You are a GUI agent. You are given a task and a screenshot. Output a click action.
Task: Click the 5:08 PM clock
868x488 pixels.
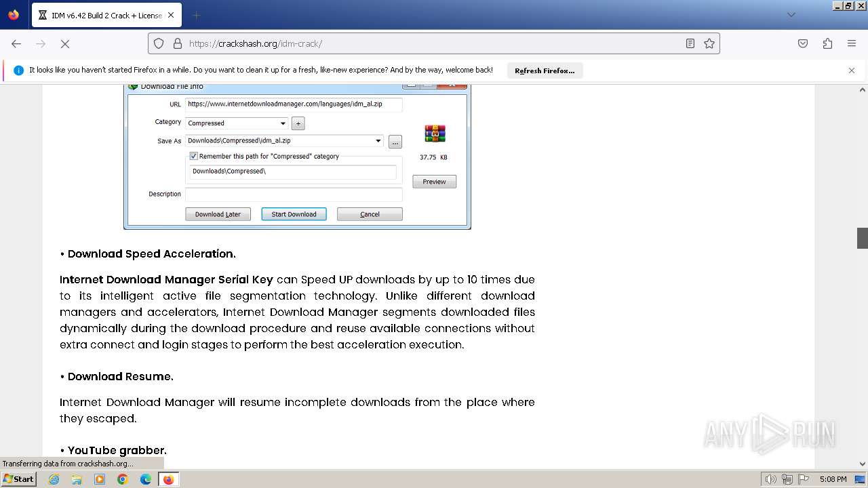[x=833, y=479]
